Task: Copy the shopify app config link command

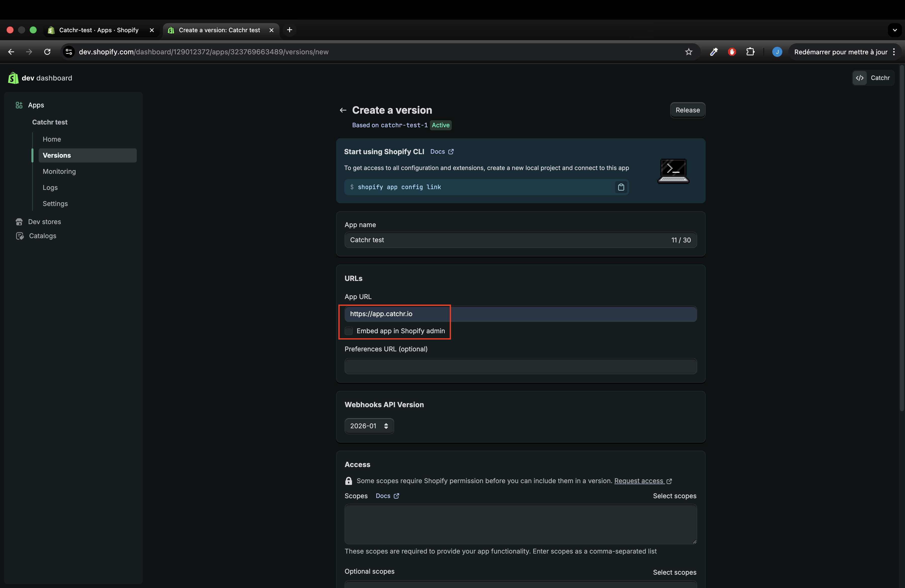Action: (x=621, y=187)
